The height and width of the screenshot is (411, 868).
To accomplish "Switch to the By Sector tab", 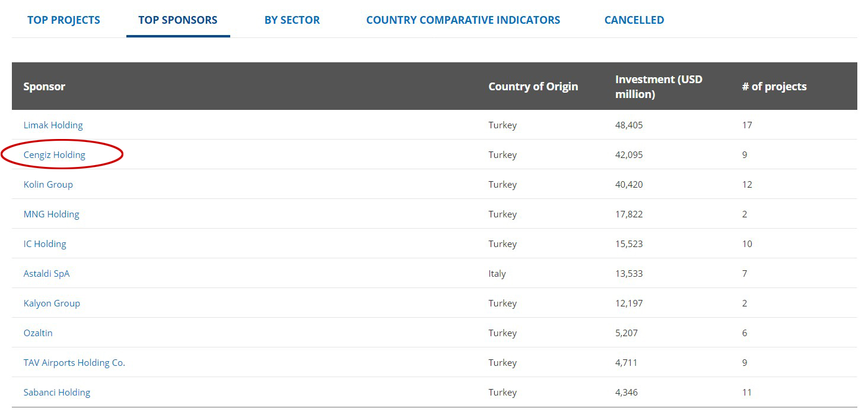I will pyautogui.click(x=292, y=20).
